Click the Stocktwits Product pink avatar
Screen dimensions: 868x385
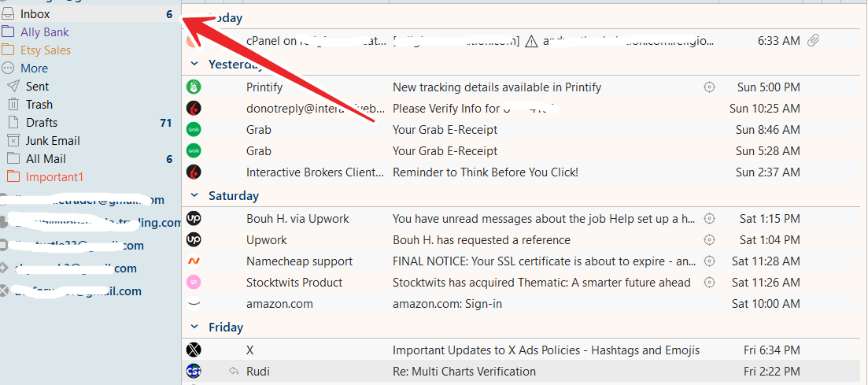coord(194,283)
